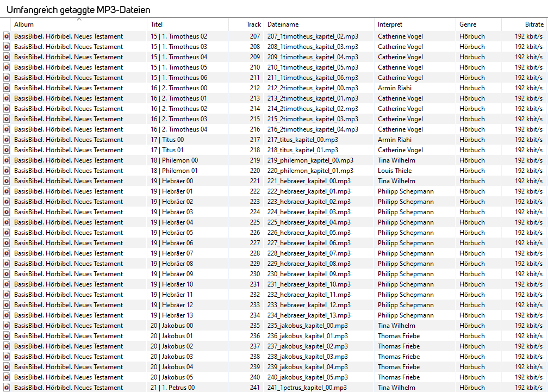Click the MP3 icon next to Hebräer 13
Image resolution: width=548 pixels, height=392 pixels.
[x=7, y=315]
